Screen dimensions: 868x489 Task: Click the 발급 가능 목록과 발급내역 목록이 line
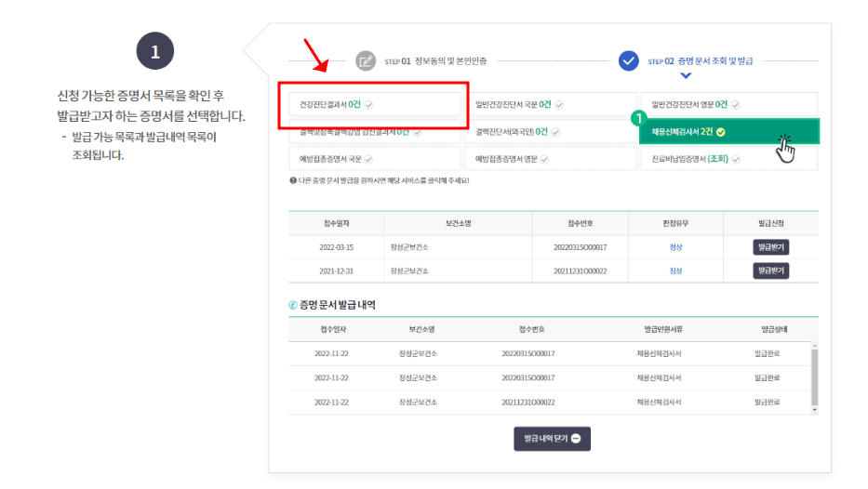point(144,137)
